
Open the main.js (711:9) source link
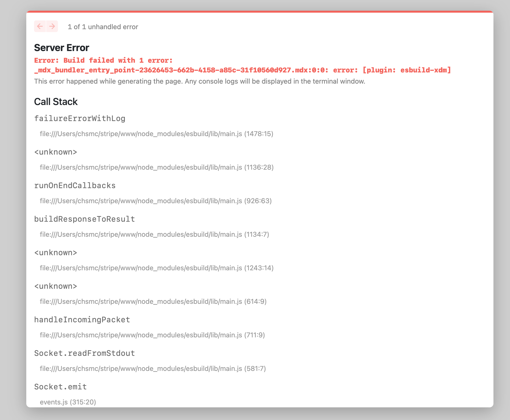[152, 335]
